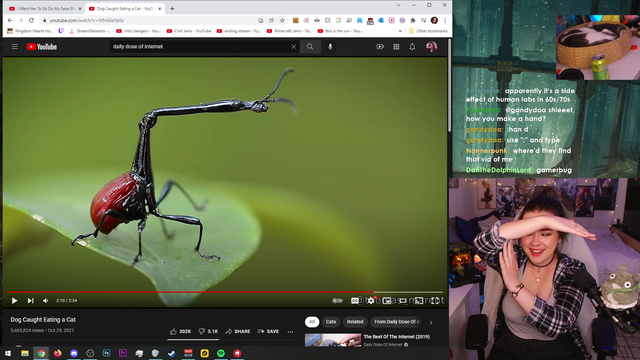This screenshot has width=640, height=360.
Task: Open The Best Of The Internet (2019) title
Action: (396, 337)
